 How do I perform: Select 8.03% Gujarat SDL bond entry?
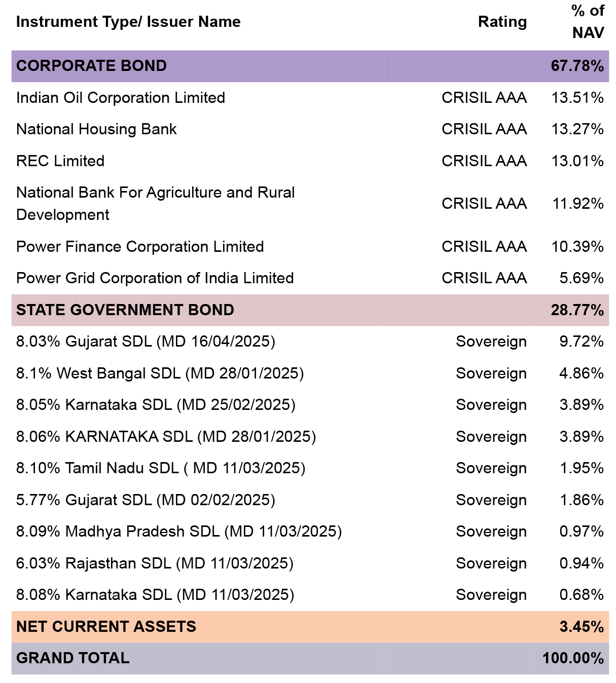(x=310, y=341)
